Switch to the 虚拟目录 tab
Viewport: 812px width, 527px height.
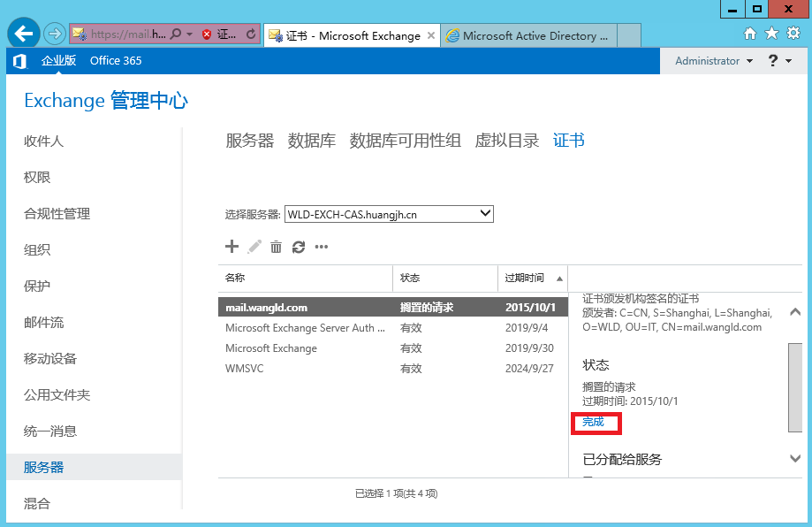click(x=507, y=141)
